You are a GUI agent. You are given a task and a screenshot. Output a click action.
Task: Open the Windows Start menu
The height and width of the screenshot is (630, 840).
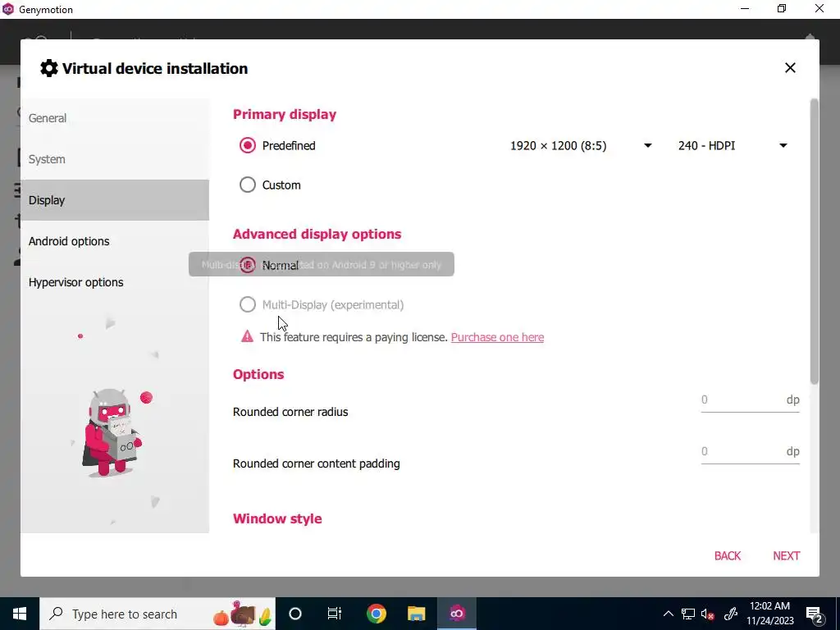(x=20, y=614)
